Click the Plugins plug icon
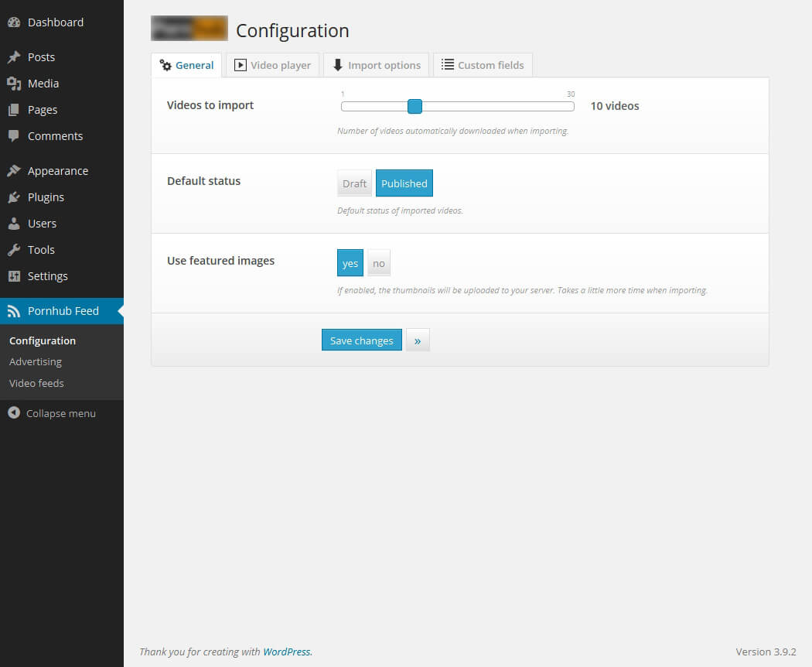The image size is (812, 667). [14, 197]
